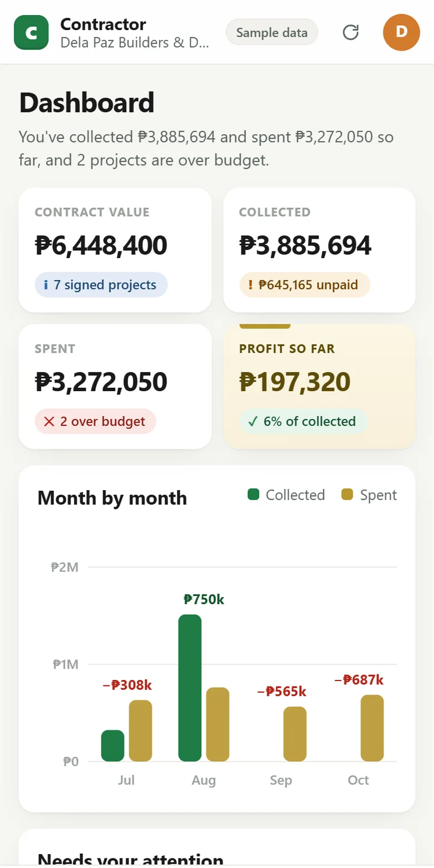Viewport: 434px width, 868px height.
Task: Click the green Contractor app logo
Action: tap(31, 32)
